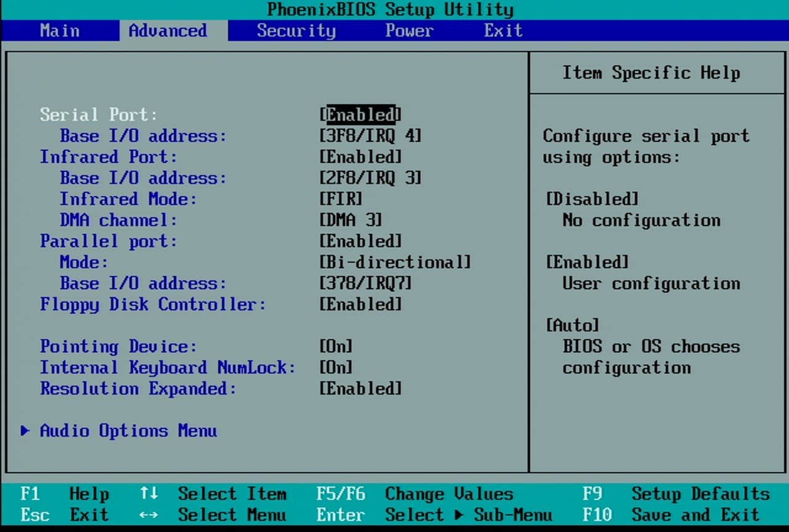This screenshot has height=532, width=789.
Task: Toggle Floppy Disk Controller Enabled value
Action: [361, 304]
